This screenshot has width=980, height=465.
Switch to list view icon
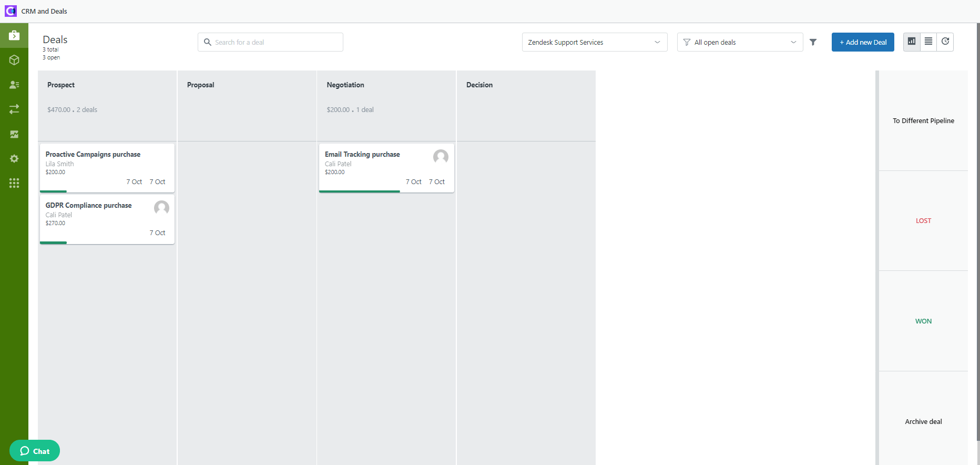pos(928,42)
